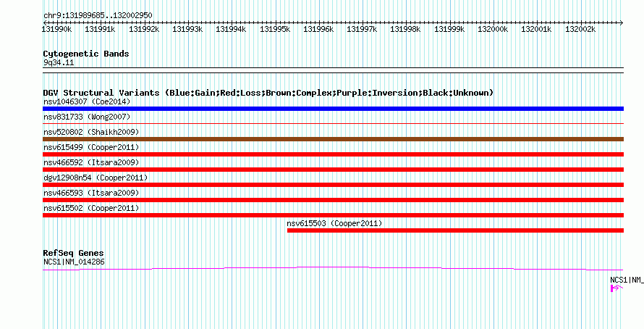Viewport: 644px width, 329px height.
Task: Click the small magenta NCS1 gene arrow glyph
Action: point(617,288)
